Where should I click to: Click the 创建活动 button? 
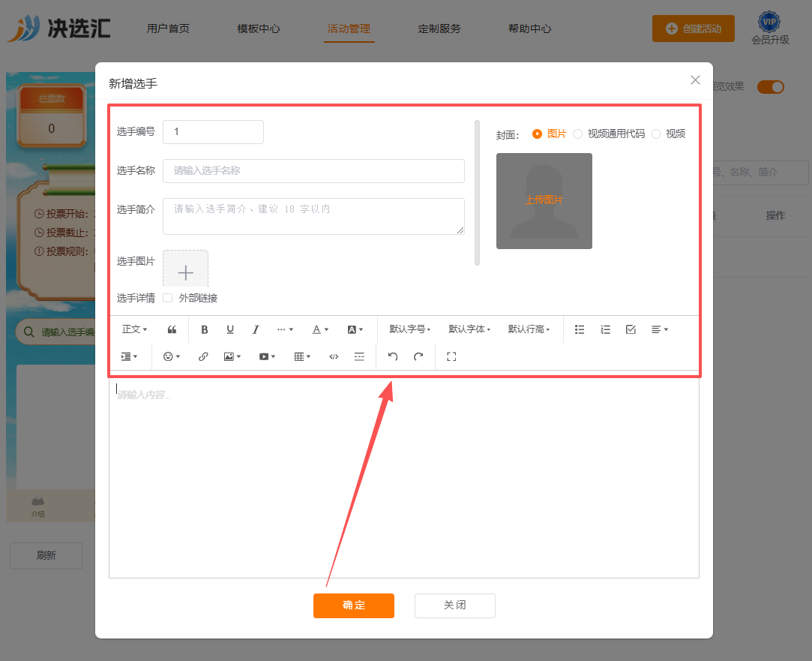[x=694, y=29]
